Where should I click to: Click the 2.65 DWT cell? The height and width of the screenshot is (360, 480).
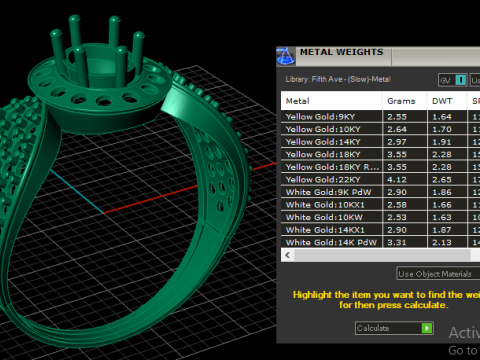click(x=447, y=179)
